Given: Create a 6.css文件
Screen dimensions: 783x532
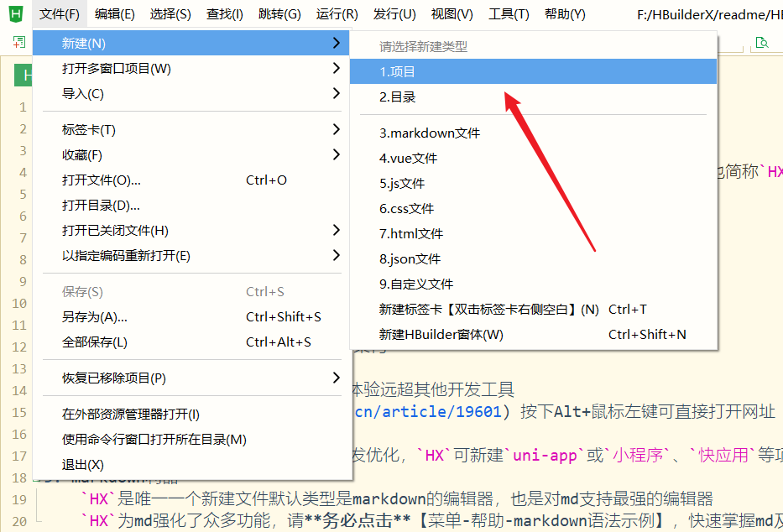Looking at the screenshot, I should 533,208.
